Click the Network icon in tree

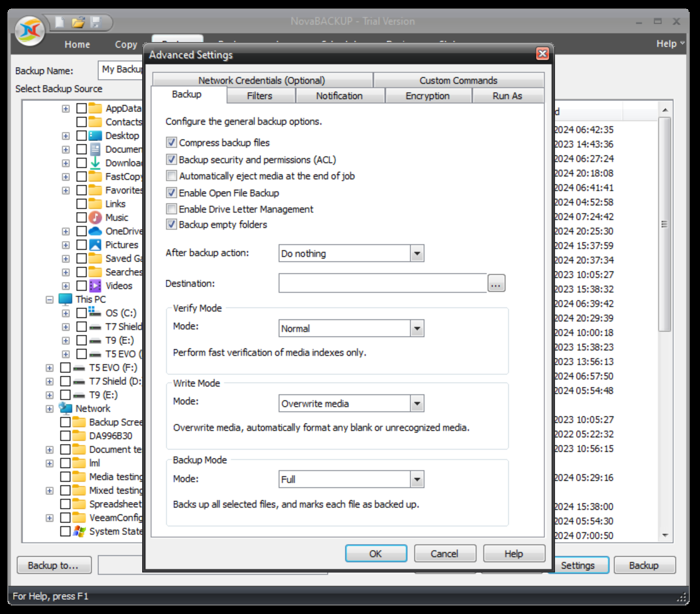coord(66,408)
